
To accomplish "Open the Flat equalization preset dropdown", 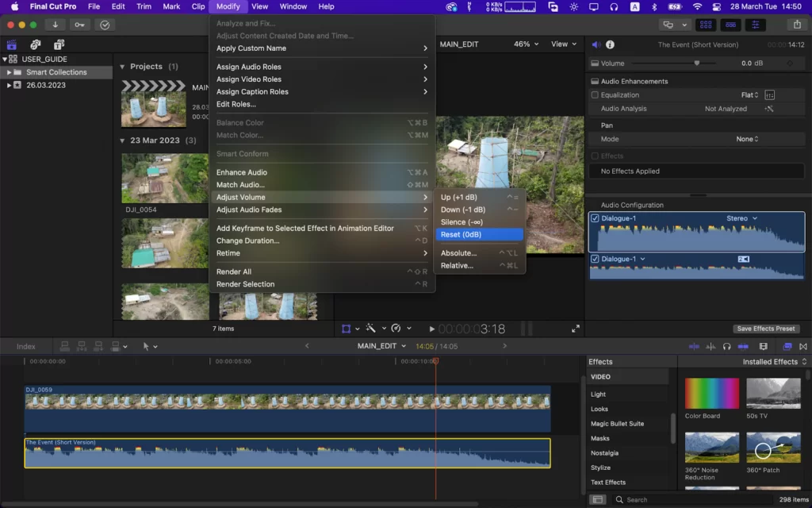I will [x=749, y=95].
